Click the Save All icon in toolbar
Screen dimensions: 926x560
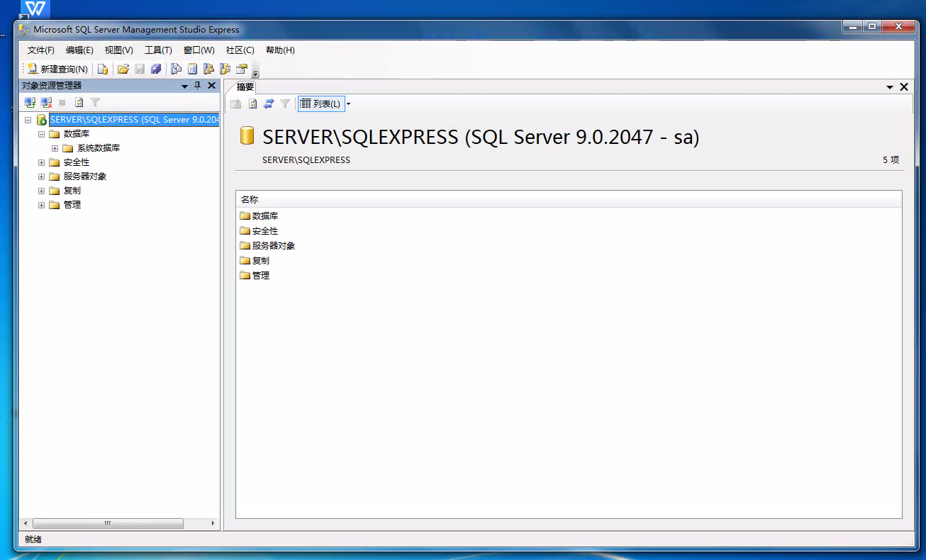(156, 69)
